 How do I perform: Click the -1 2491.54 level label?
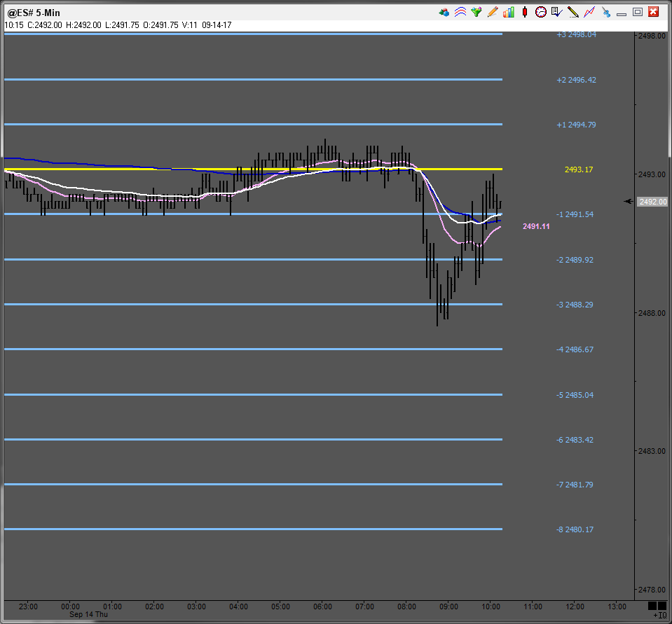coord(575,214)
